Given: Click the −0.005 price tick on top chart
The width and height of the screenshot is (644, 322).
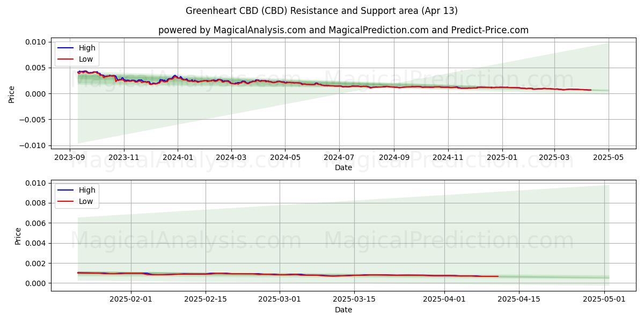Looking at the screenshot, I should point(33,120).
